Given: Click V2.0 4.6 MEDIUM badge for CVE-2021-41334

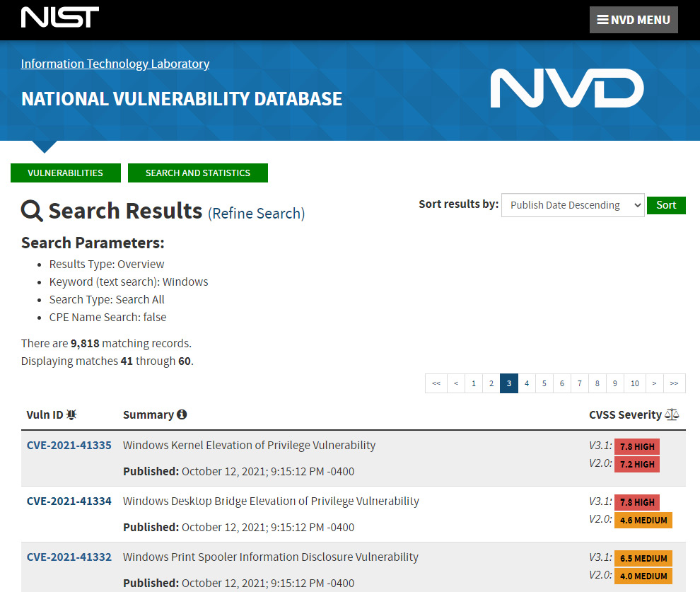Looking at the screenshot, I should (643, 520).
